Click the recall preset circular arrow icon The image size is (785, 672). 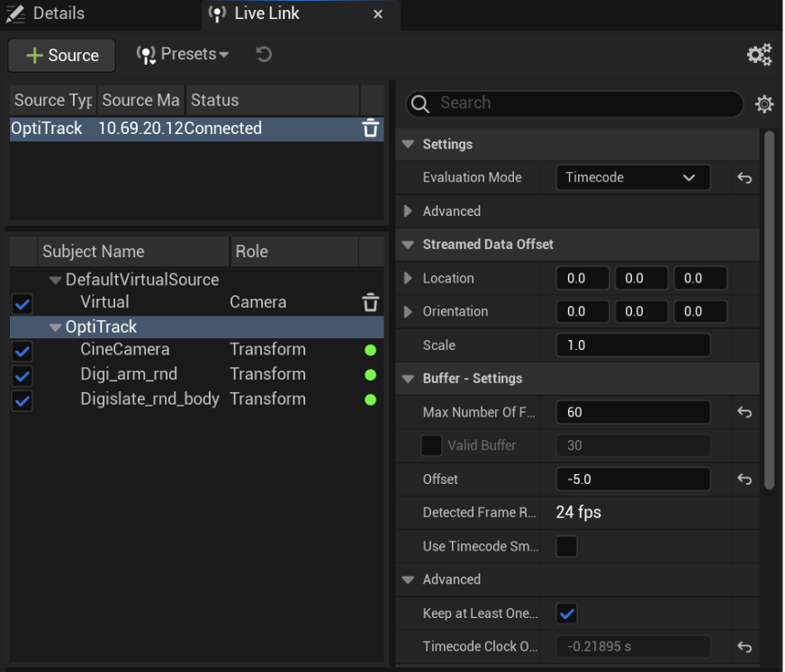pos(262,55)
